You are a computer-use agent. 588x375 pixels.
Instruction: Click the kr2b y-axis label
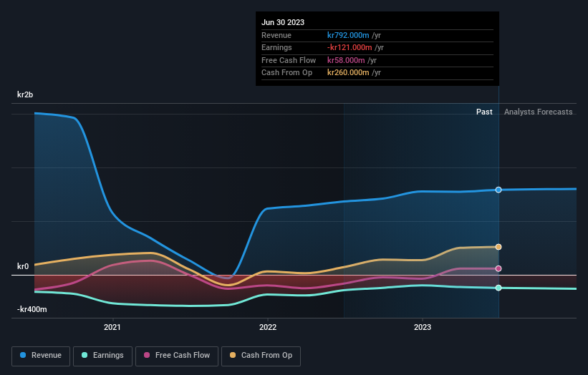(25, 94)
